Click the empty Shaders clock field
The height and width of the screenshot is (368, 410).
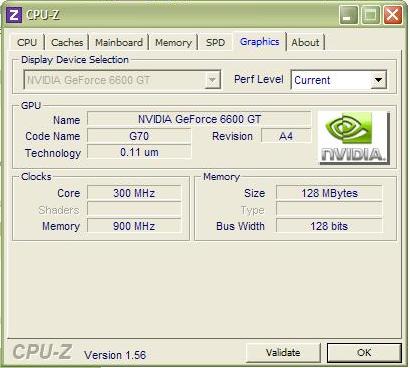tap(134, 210)
